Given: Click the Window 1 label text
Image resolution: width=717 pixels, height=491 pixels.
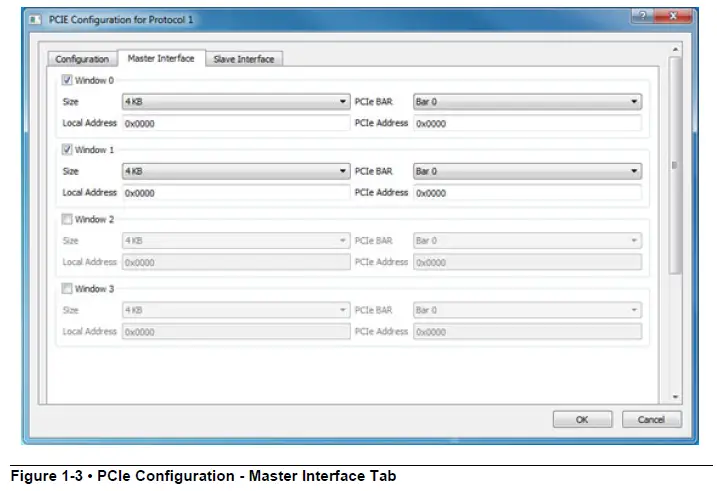Looking at the screenshot, I should (94, 150).
